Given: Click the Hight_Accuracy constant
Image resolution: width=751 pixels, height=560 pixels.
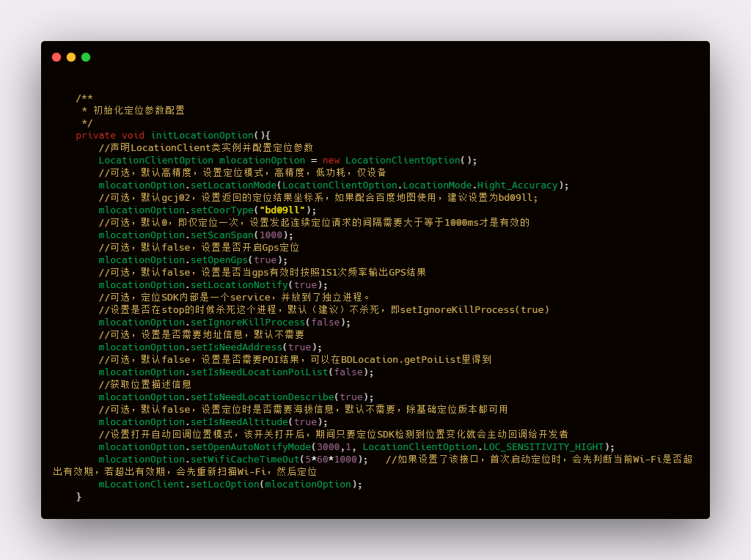Looking at the screenshot, I should tap(517, 185).
